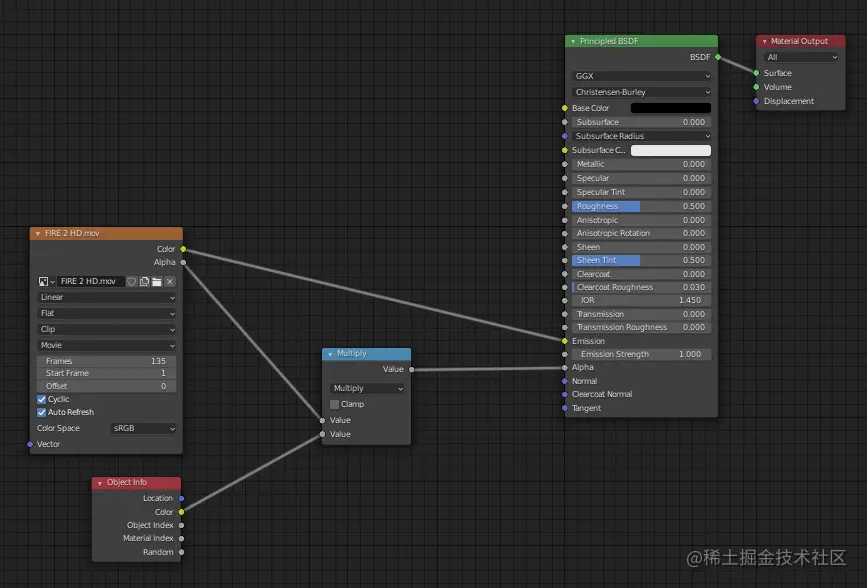This screenshot has width=867, height=588.
Task: Click the first Value input socket on Multiply
Action: coord(322,420)
